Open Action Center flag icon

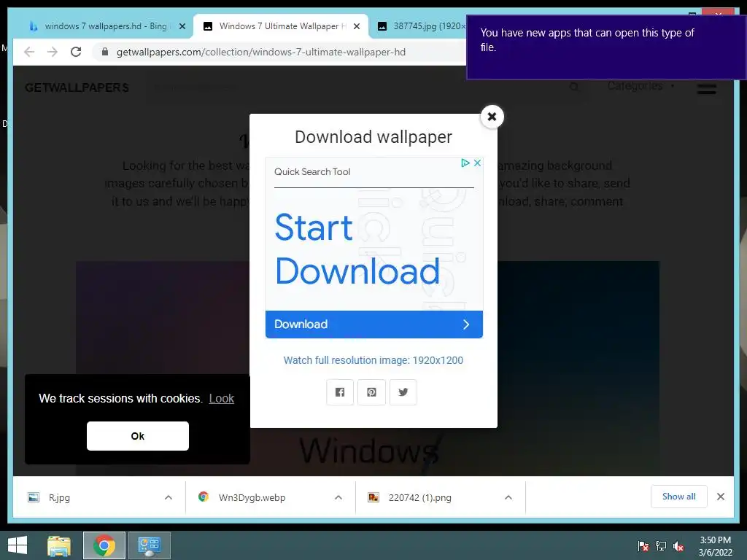click(x=643, y=546)
